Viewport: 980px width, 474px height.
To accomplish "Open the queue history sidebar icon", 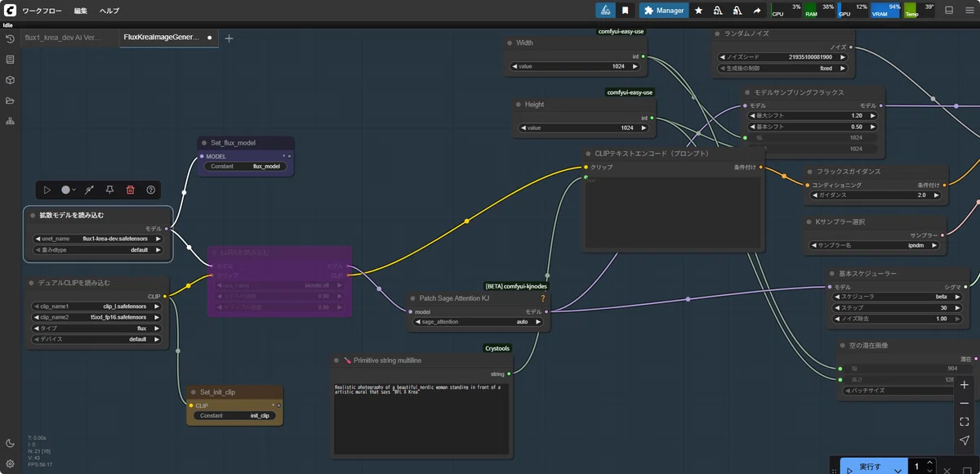I will tap(10, 38).
